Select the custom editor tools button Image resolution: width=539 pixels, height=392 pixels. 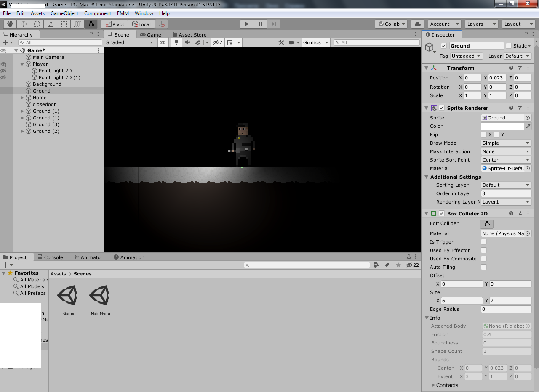[x=91, y=24]
